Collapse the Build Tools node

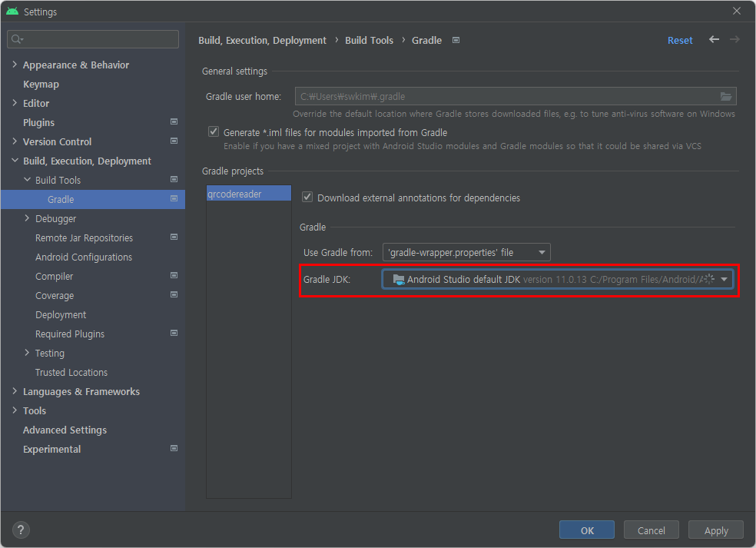(x=27, y=179)
